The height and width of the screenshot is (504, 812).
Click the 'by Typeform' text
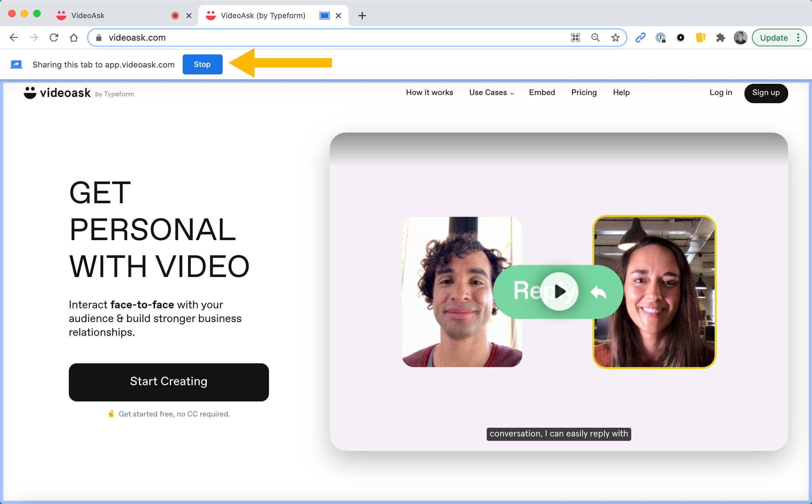pos(114,94)
